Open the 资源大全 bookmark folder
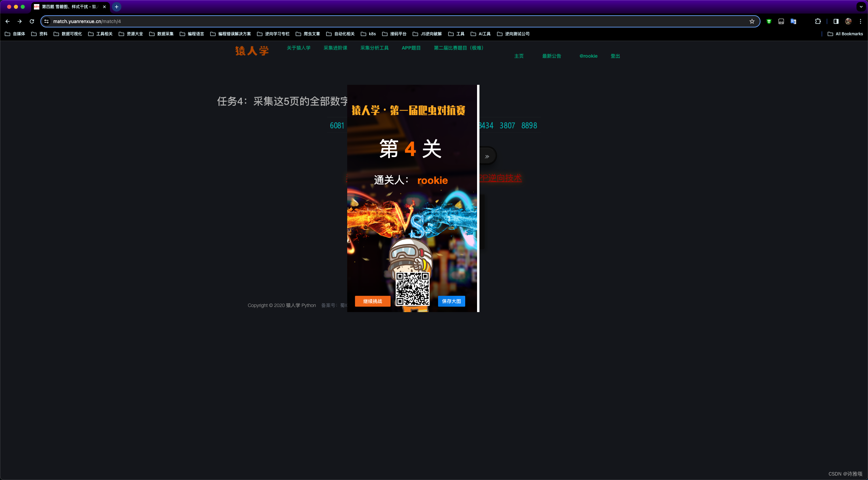The image size is (868, 480). click(131, 34)
